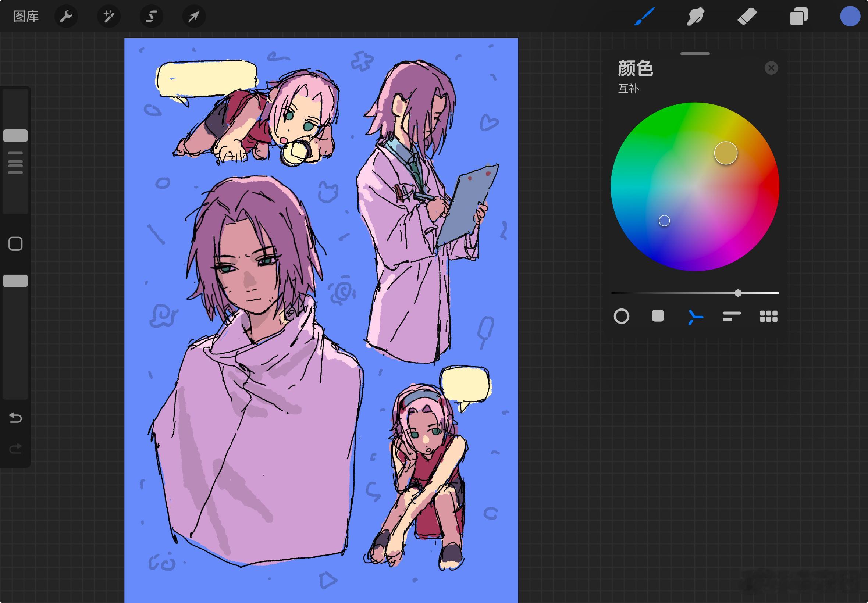Select the Eraser tool
868x603 pixels.
747,17
